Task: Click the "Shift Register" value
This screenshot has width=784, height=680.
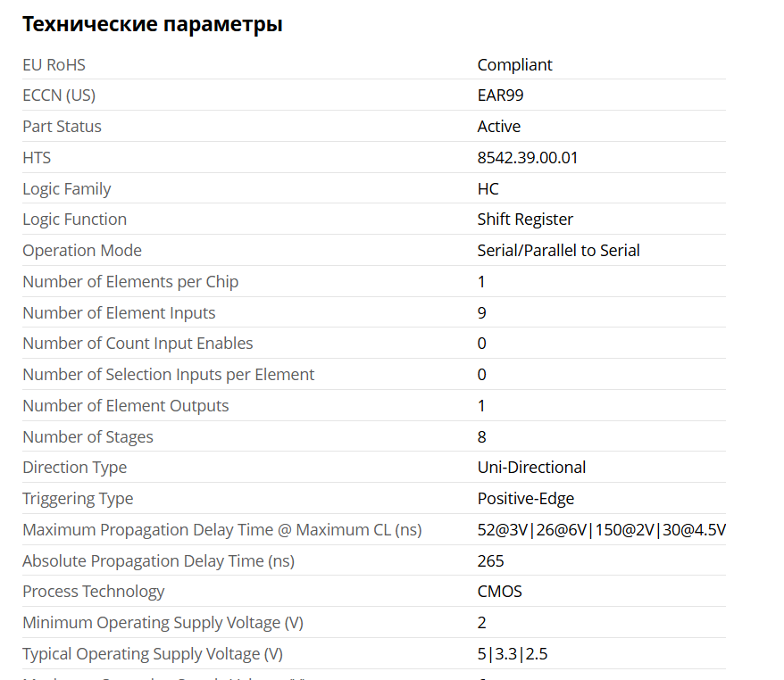Action: (525, 220)
